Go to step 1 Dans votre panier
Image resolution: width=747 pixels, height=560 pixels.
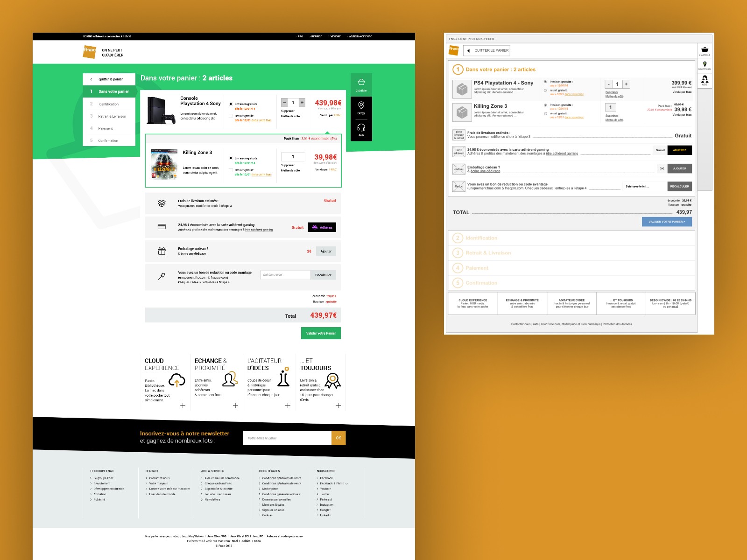pyautogui.click(x=109, y=91)
